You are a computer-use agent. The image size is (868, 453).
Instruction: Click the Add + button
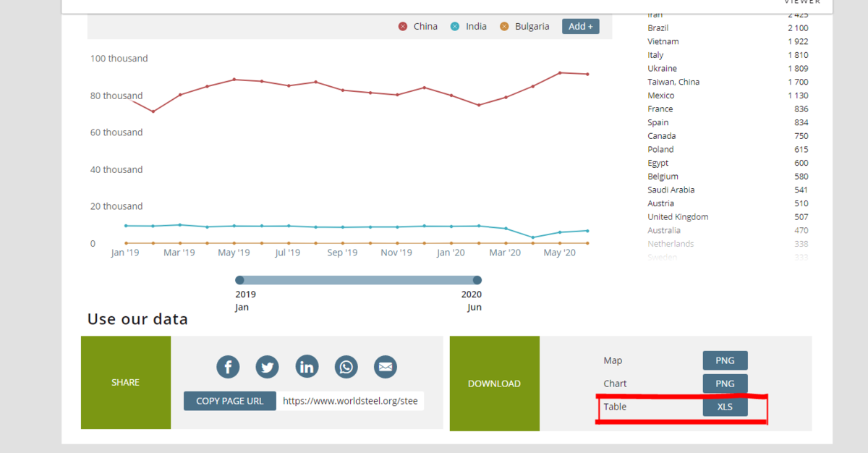point(581,26)
